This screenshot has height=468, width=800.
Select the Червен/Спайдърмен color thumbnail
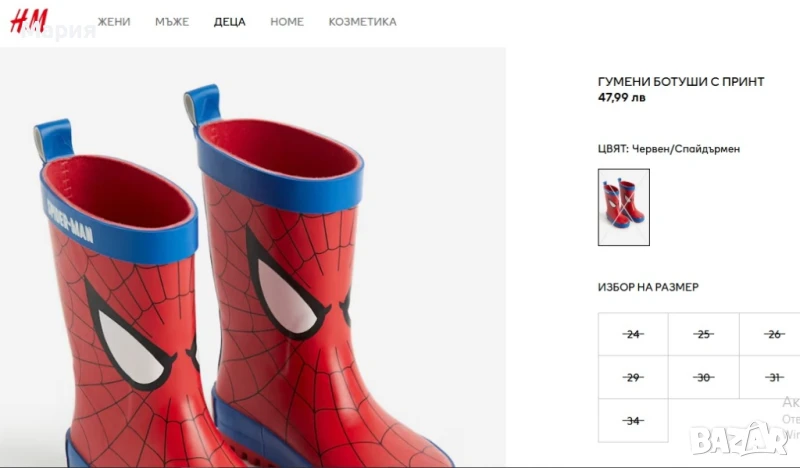tap(623, 207)
